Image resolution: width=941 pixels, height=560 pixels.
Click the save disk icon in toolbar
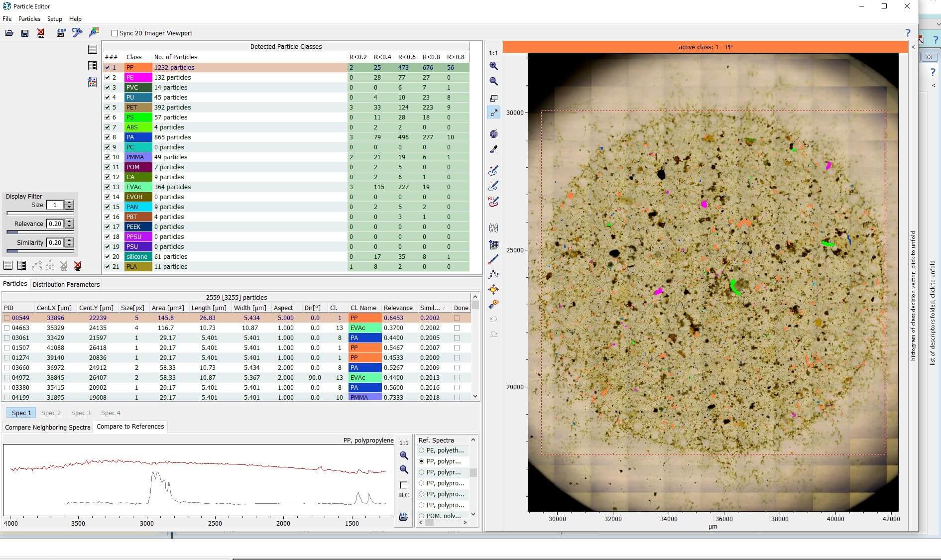(25, 33)
